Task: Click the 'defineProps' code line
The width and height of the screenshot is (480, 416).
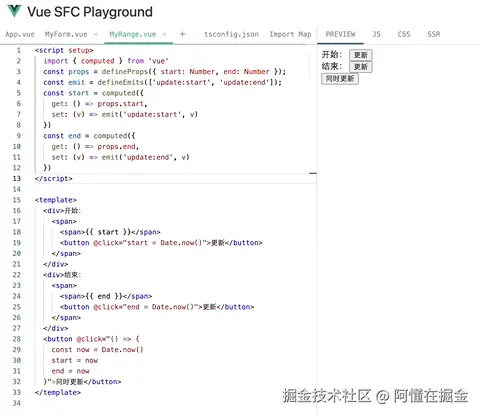Action: click(x=165, y=72)
